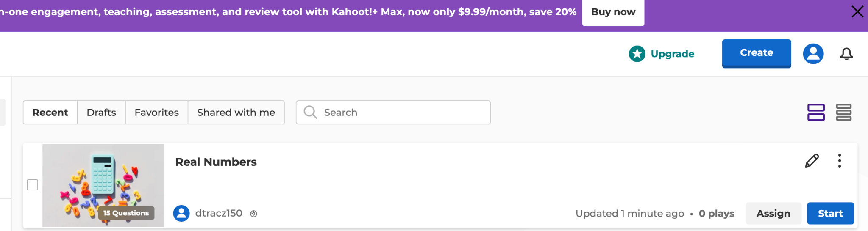This screenshot has width=868, height=231.
Task: Dismiss the promo banner with the X
Action: coord(857,12)
